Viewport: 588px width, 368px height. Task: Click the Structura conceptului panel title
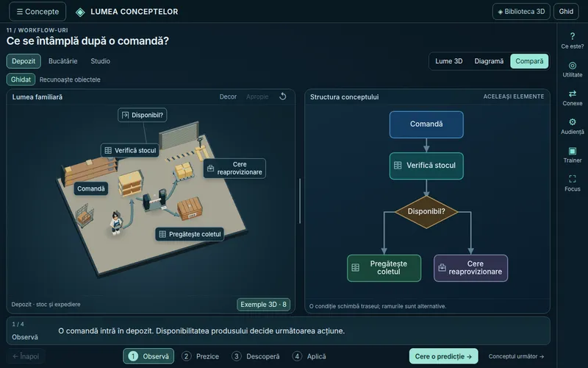(344, 97)
